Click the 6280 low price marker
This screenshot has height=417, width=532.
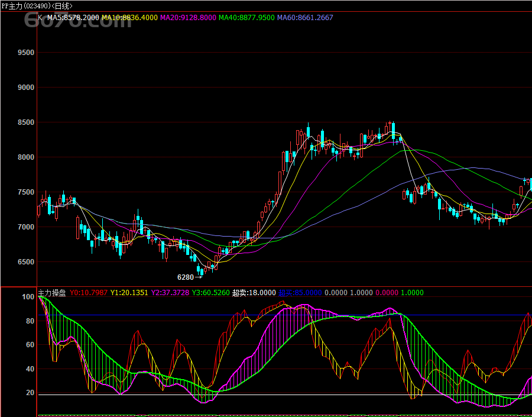(x=186, y=277)
